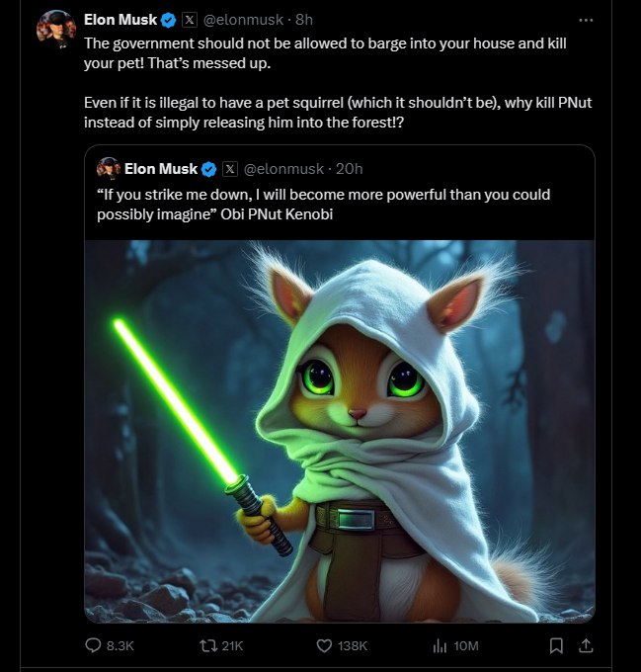This screenshot has height=672, width=641.
Task: View analytics showing 10M views
Action: (441, 645)
